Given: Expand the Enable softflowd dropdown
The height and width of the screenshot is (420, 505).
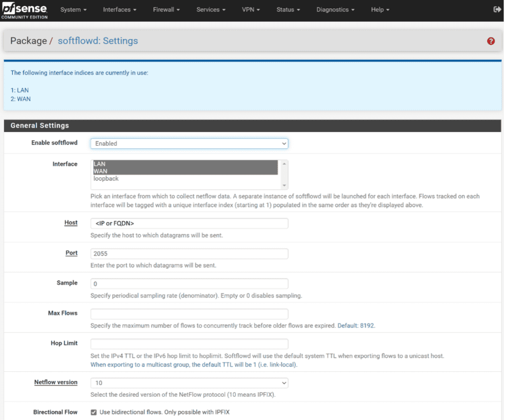Looking at the screenshot, I should (x=189, y=144).
